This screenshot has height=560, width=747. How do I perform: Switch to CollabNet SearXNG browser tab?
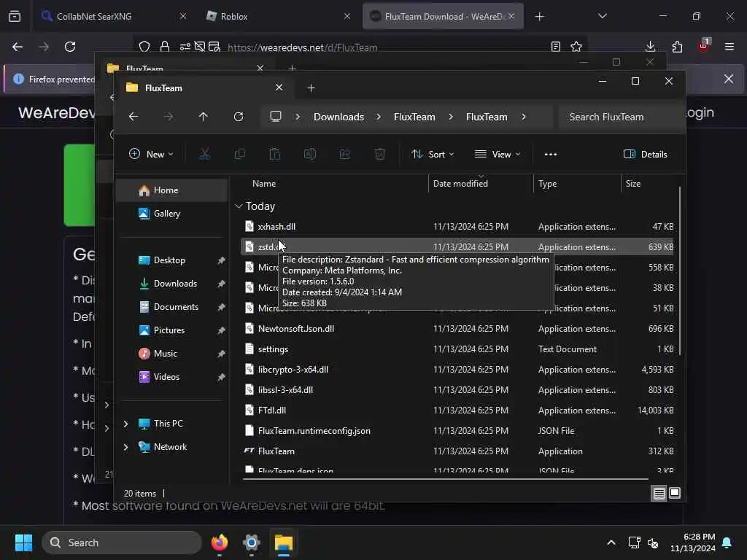tap(113, 16)
